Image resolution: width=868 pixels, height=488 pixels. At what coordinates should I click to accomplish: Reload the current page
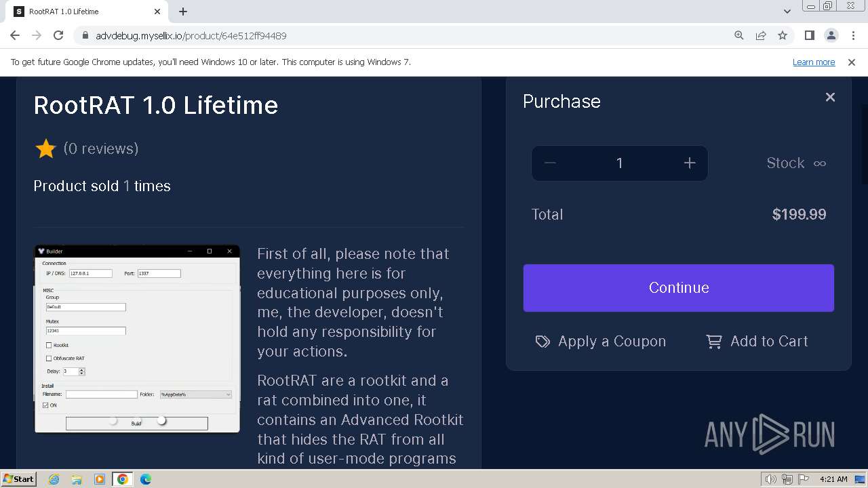coord(58,35)
